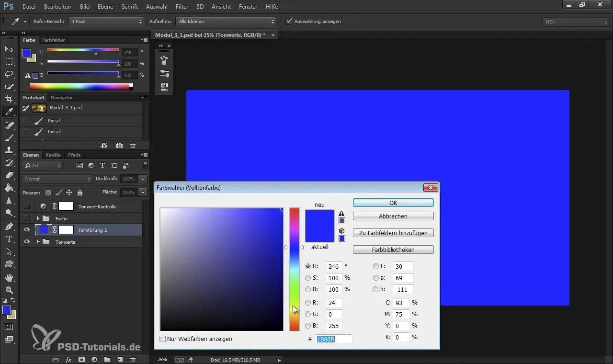The height and width of the screenshot is (364, 613).
Task: Delete history state trash icon in Protokoll
Action: (133, 145)
